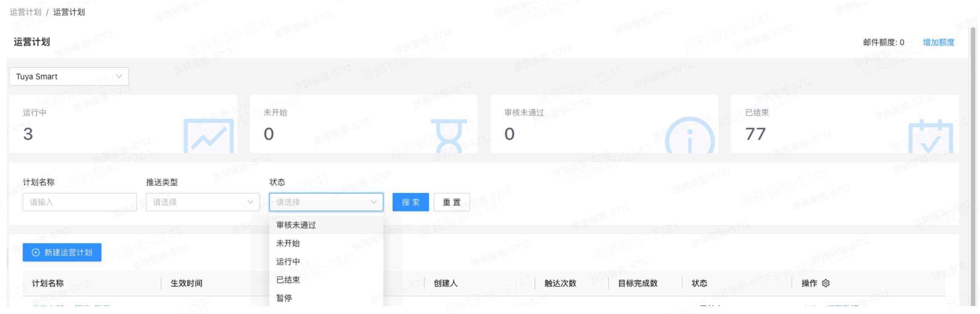Screen dimensions: 980x314
Task: Select the 审核未通过 statistics card
Action: (604, 124)
